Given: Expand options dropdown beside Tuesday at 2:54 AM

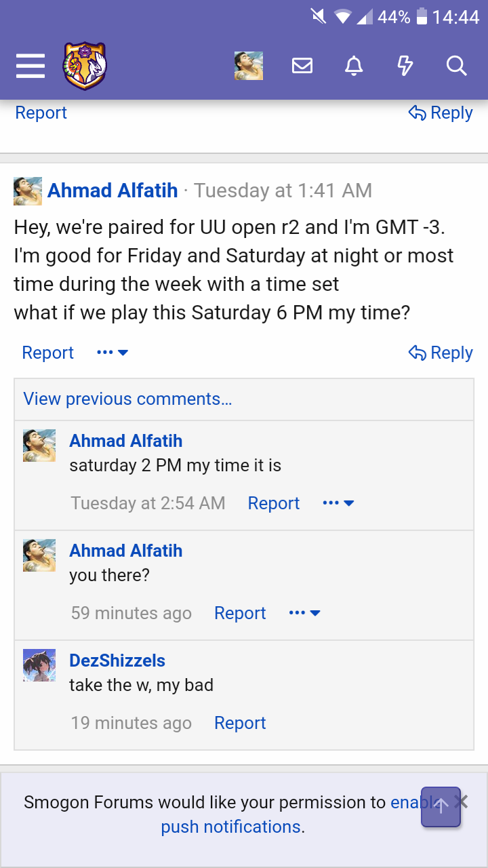Looking at the screenshot, I should tap(338, 503).
